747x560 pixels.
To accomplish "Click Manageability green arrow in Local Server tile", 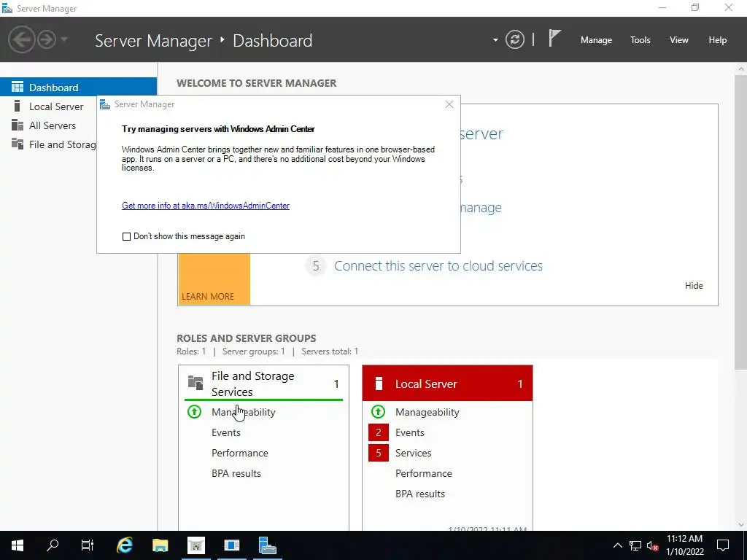I will click(379, 411).
